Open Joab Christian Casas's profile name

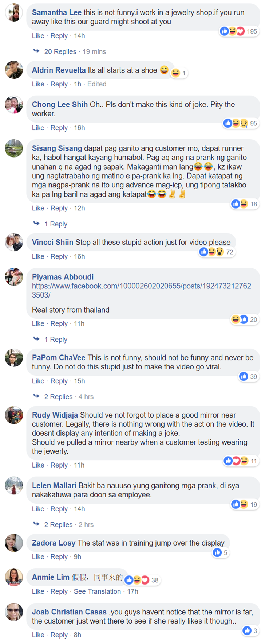click(x=69, y=612)
